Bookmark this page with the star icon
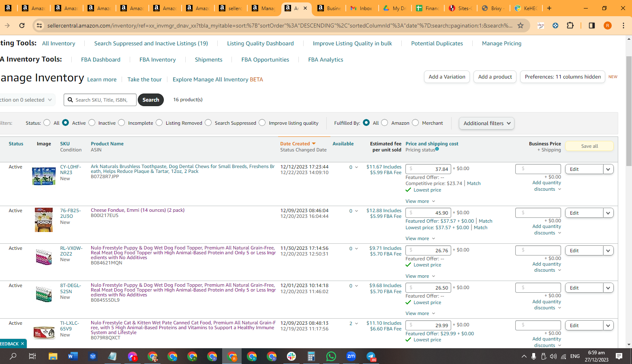Screen dimensions: 632x364 [521, 26]
